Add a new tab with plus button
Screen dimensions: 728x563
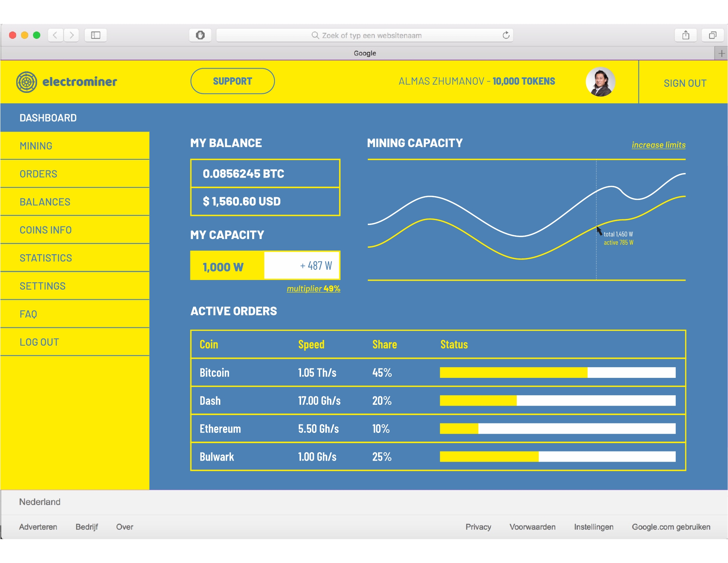pyautogui.click(x=721, y=53)
